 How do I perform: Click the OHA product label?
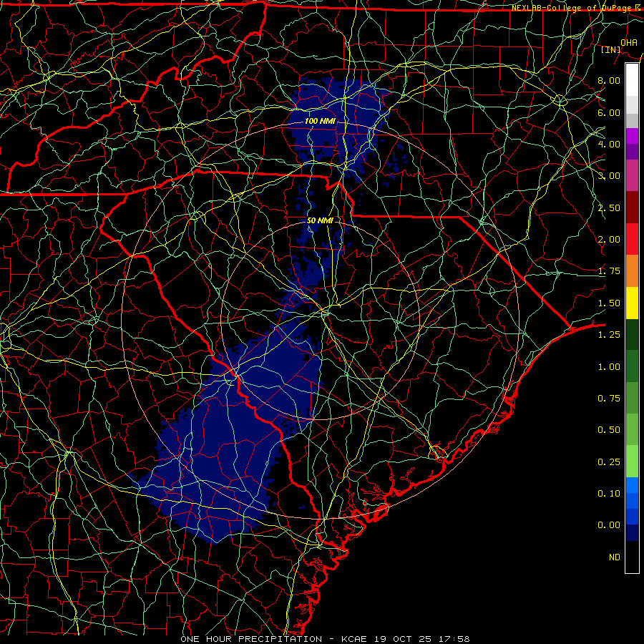point(629,43)
